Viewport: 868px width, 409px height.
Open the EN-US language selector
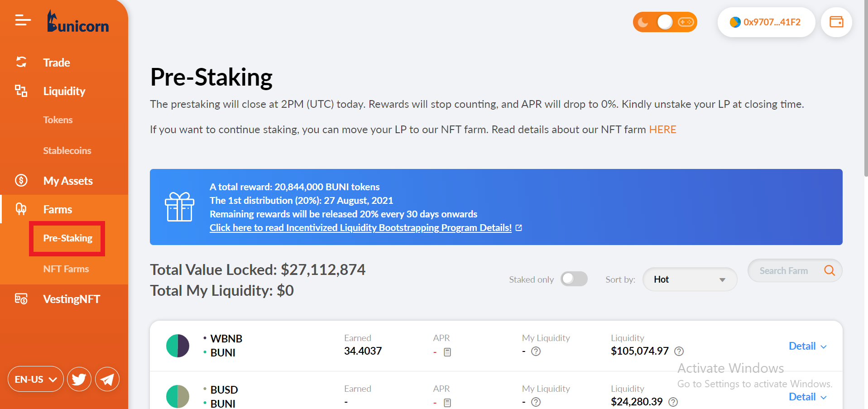[x=36, y=379]
